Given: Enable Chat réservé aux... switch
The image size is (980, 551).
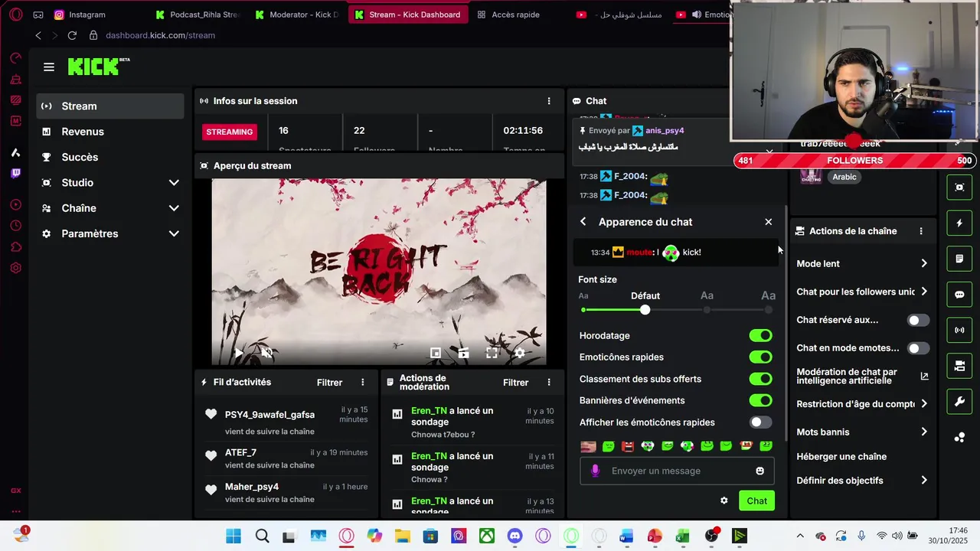Looking at the screenshot, I should pos(918,321).
